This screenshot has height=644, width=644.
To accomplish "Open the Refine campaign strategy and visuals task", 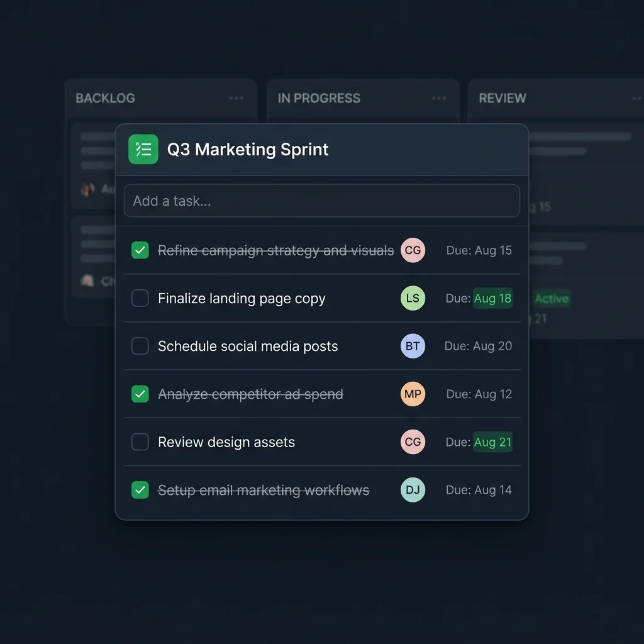I will click(x=276, y=250).
